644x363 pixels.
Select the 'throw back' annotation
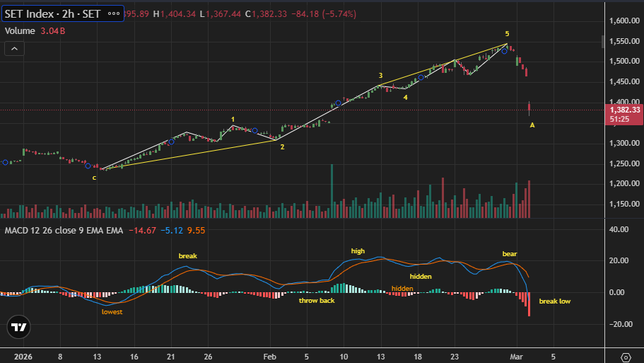point(317,301)
